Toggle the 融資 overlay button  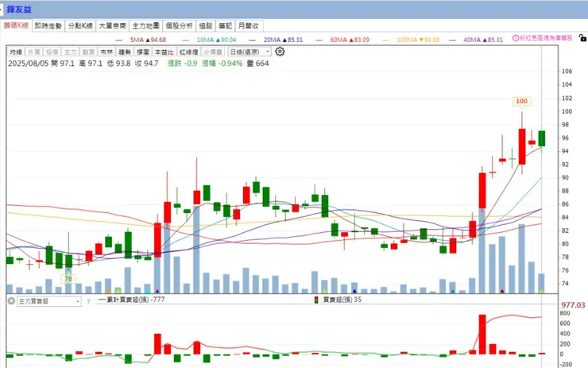88,52
